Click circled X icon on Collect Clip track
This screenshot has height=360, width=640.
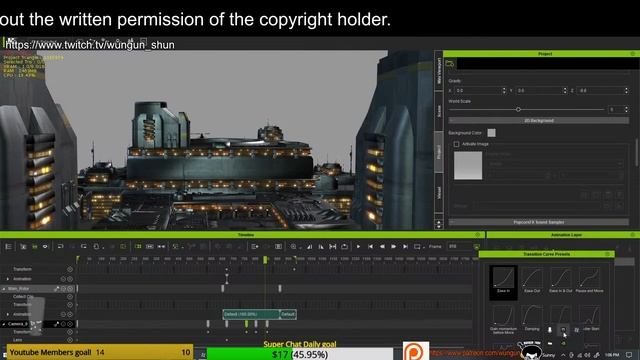click(70, 297)
